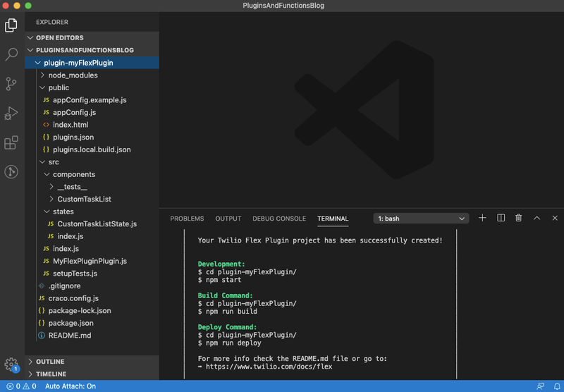Expand the __tests__ folder

pyautogui.click(x=92, y=187)
